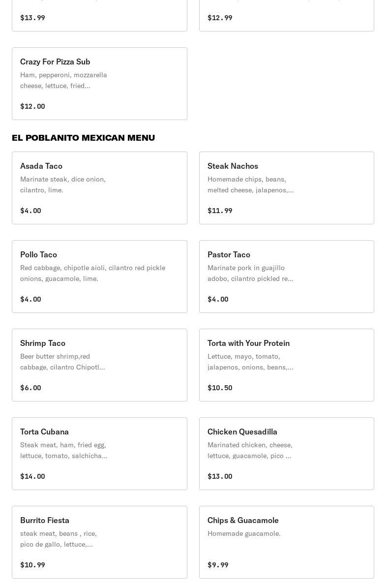Select the Torta Cubana card
This screenshot has height=588, width=386.
99,453
